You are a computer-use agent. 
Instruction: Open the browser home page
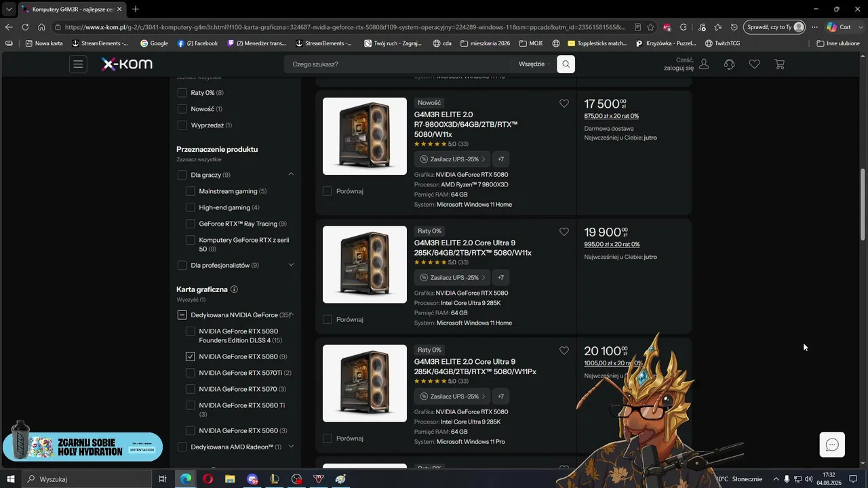click(x=41, y=27)
